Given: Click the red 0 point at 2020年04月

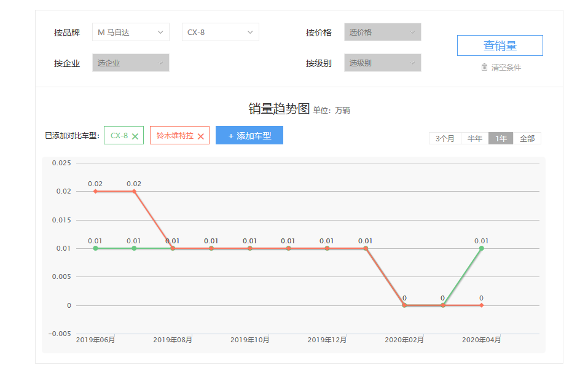Looking at the screenshot, I should coord(481,305).
